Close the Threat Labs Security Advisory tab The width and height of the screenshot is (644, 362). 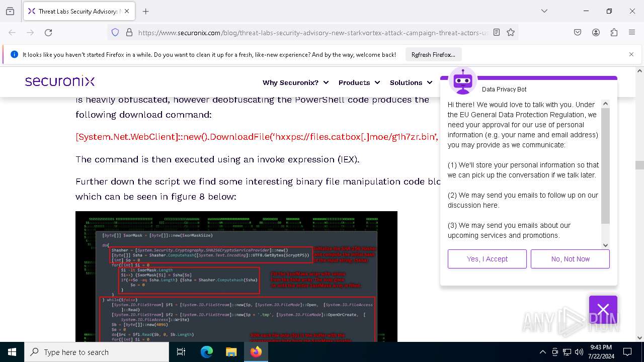pyautogui.click(x=127, y=11)
